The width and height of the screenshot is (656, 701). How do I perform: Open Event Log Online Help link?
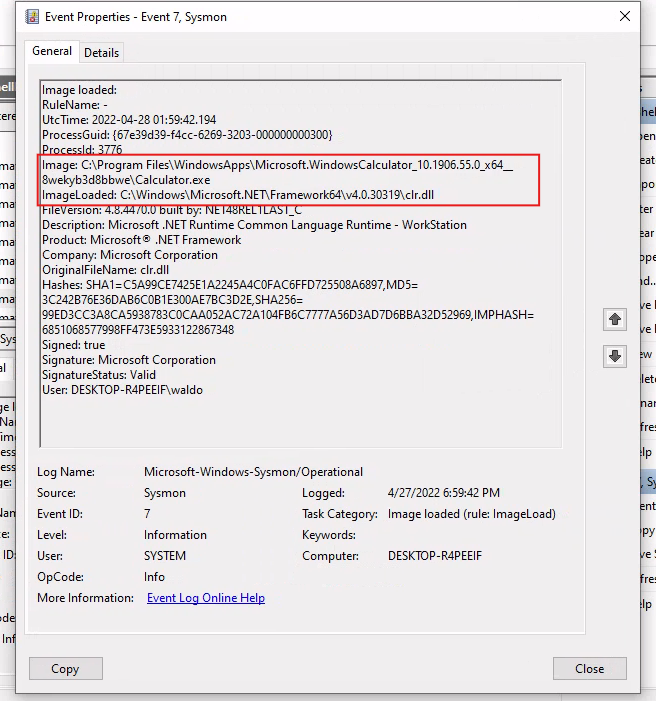[206, 598]
